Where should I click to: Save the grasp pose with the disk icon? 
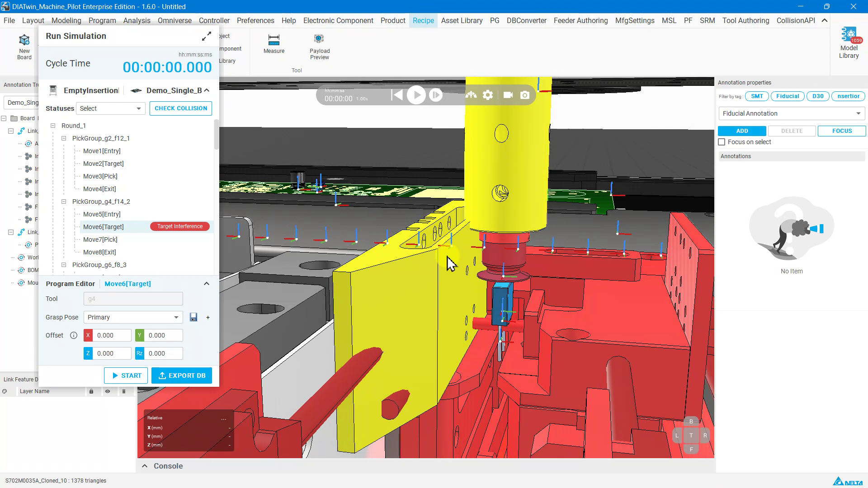click(x=193, y=317)
